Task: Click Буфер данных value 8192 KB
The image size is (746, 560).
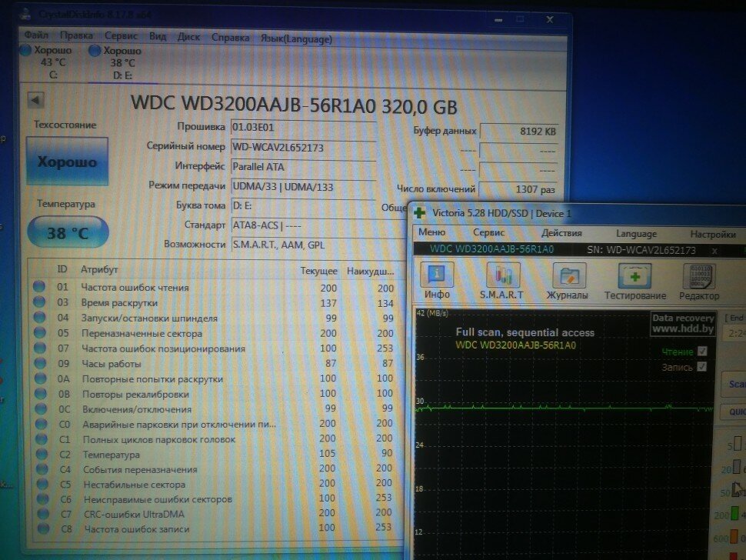Action: point(519,132)
